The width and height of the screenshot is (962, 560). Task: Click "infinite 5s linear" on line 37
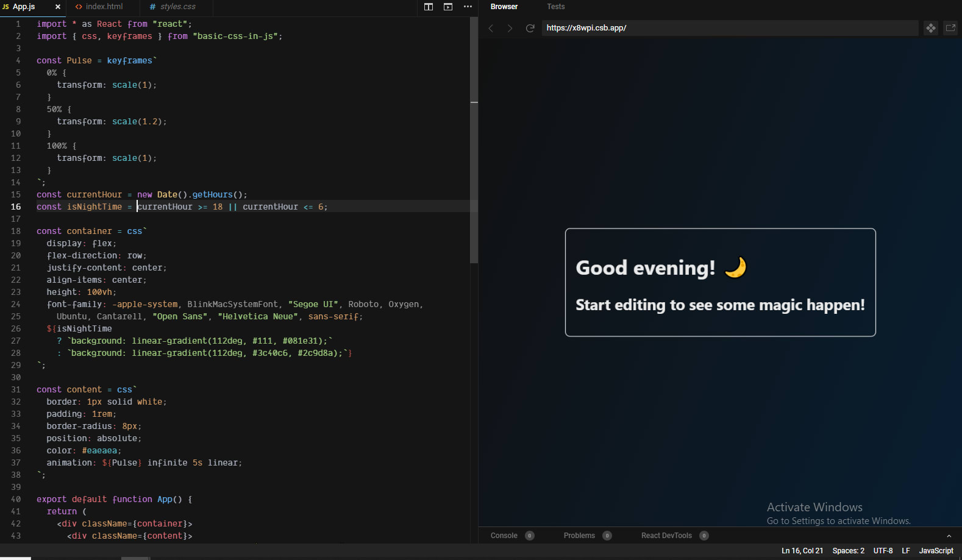[x=193, y=463]
